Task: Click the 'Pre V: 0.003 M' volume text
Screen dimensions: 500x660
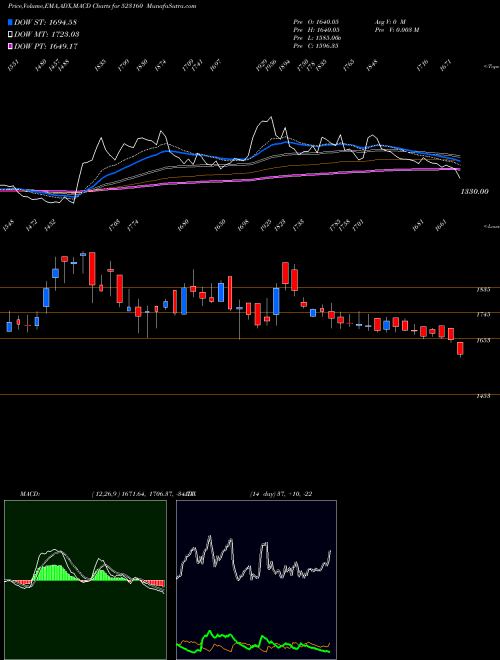Action: pos(396,30)
